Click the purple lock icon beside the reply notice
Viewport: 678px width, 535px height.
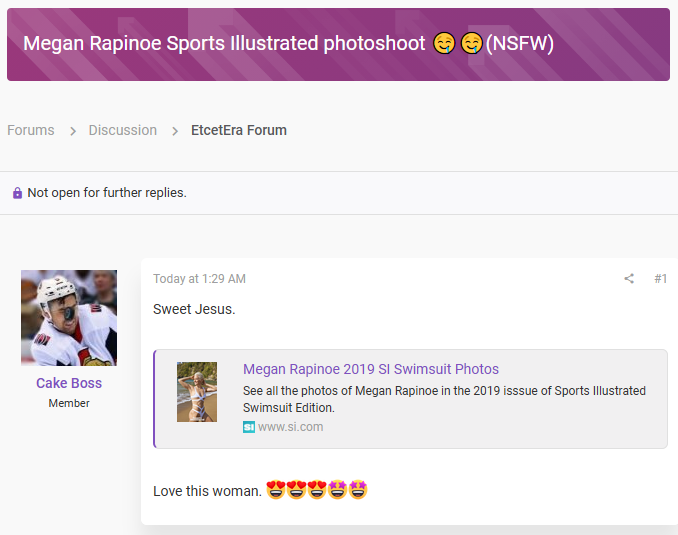point(17,193)
